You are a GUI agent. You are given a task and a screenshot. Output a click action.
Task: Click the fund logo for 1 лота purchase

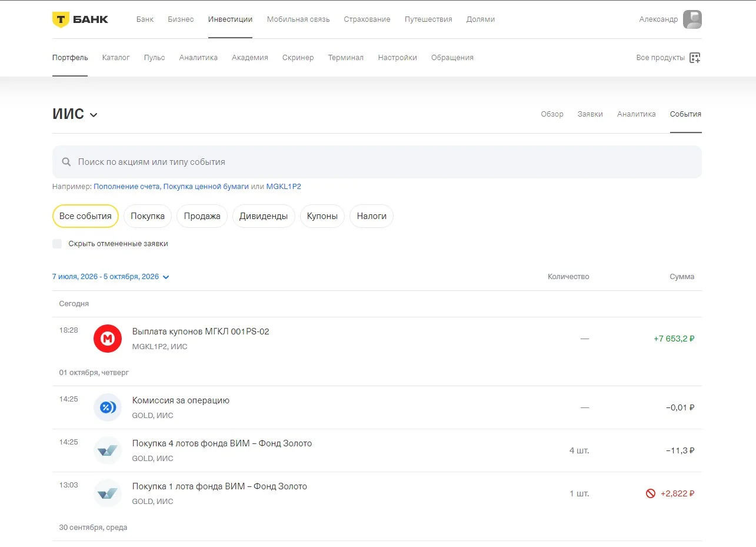click(x=108, y=493)
